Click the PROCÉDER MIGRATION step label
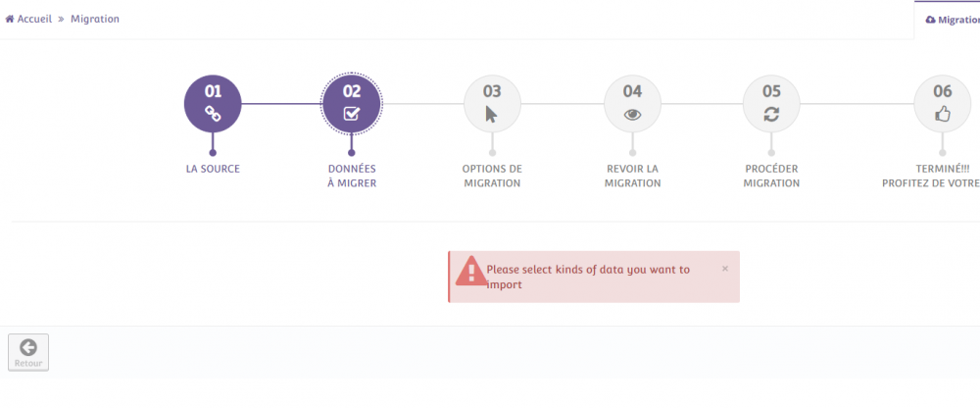Image resolution: width=980 pixels, height=408 pixels. coord(771,176)
